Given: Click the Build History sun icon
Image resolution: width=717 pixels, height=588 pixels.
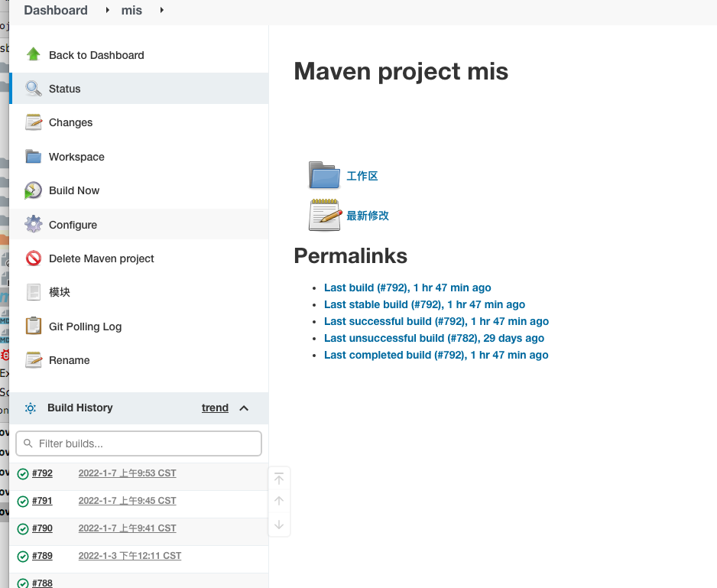Looking at the screenshot, I should [x=30, y=408].
